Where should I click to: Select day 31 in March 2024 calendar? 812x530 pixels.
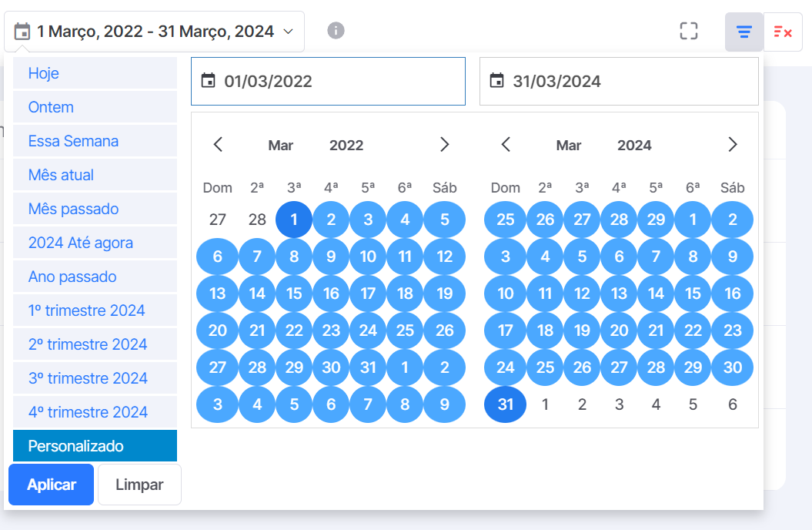tap(506, 404)
